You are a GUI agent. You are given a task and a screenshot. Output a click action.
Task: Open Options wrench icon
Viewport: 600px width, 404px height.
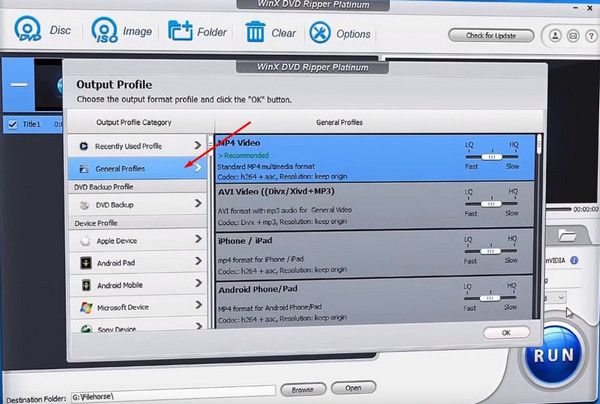(x=320, y=33)
